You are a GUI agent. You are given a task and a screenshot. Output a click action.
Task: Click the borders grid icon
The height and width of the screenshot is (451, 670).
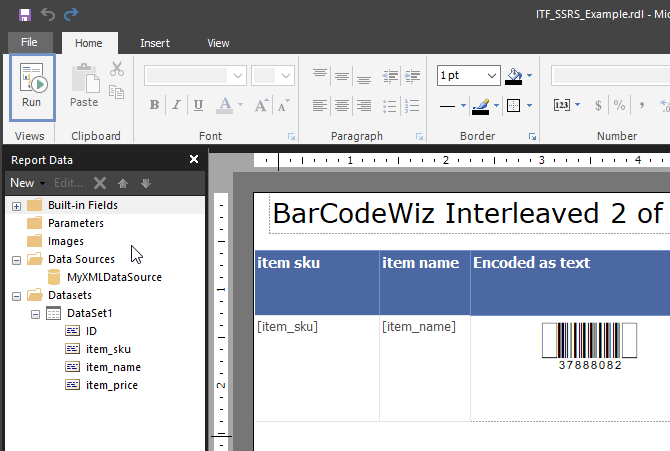513,106
